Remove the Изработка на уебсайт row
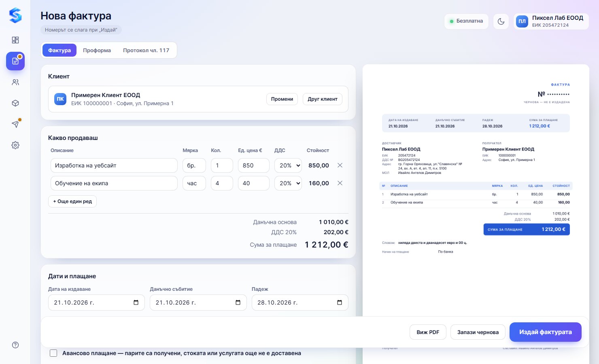 click(x=340, y=165)
